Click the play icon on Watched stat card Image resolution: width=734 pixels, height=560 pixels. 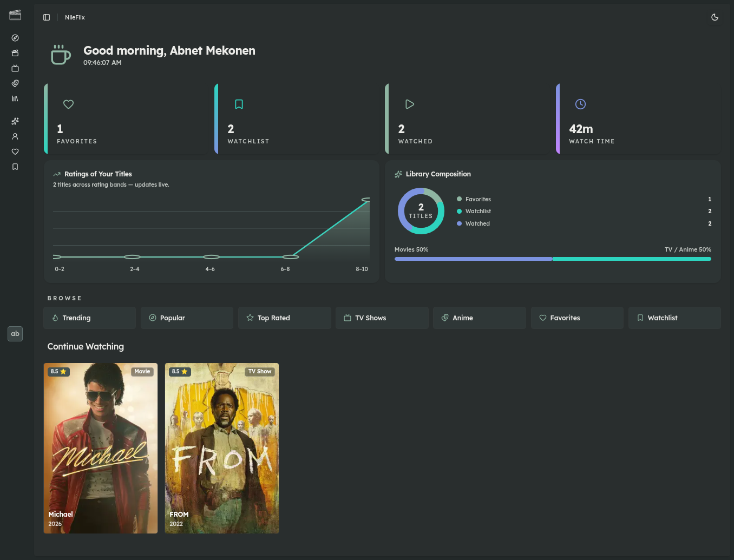point(410,104)
